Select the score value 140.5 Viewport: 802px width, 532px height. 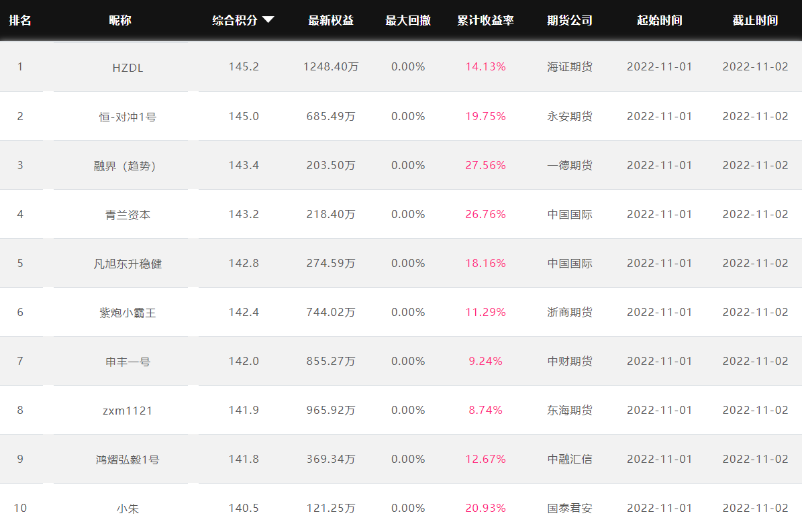point(244,509)
